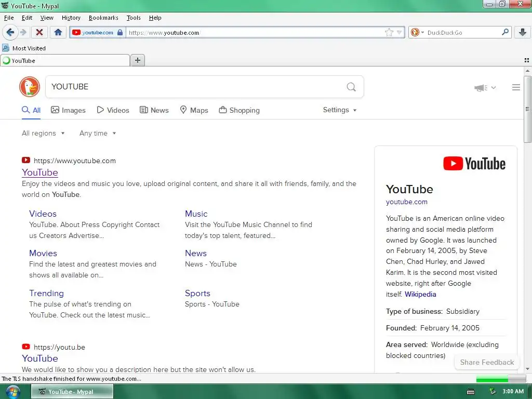Switch to Videos results tab
Image resolution: width=532 pixels, height=399 pixels.
[113, 110]
